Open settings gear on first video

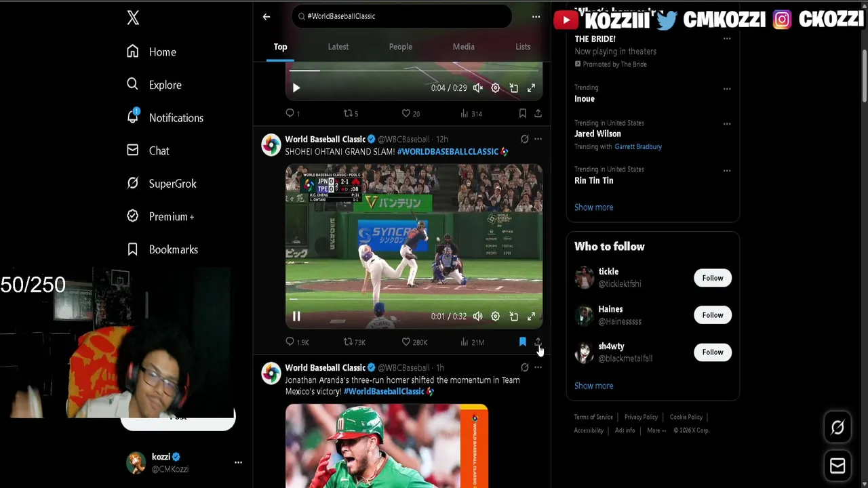click(496, 88)
